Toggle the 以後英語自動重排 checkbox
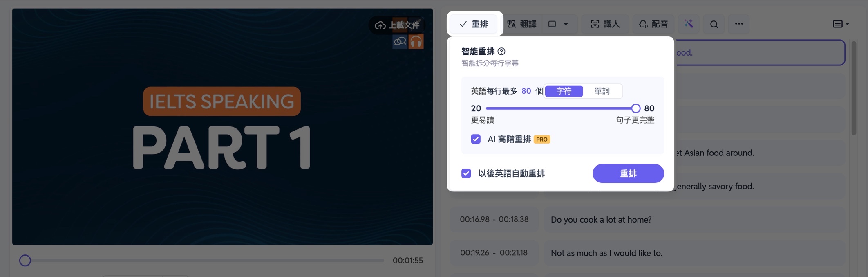Screen dimensions: 868x277 coord(466,173)
